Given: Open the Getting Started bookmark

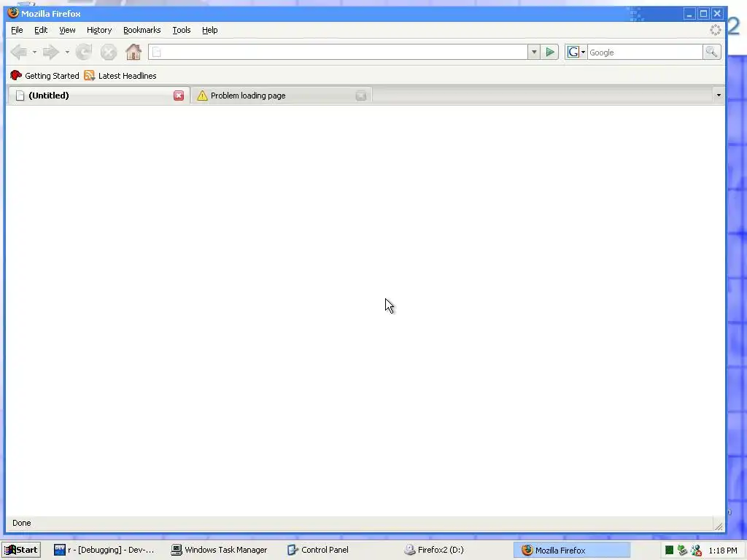Looking at the screenshot, I should [44, 76].
